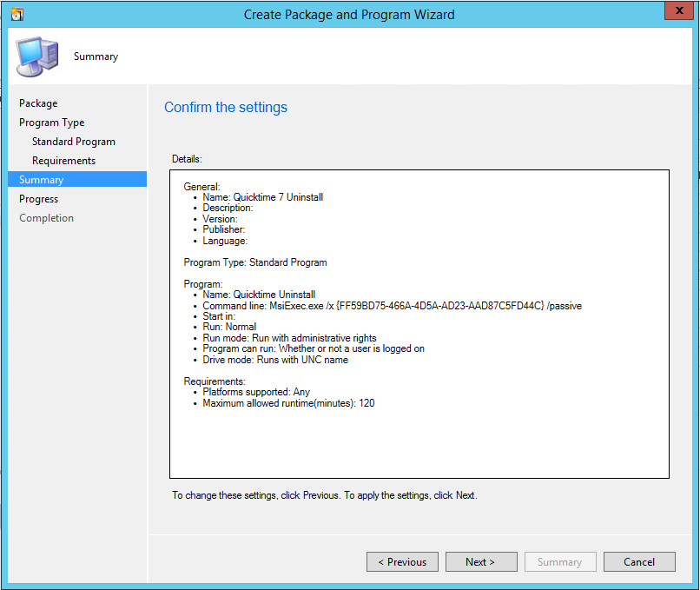Click the MsiExec.exe command line text

pyautogui.click(x=393, y=306)
